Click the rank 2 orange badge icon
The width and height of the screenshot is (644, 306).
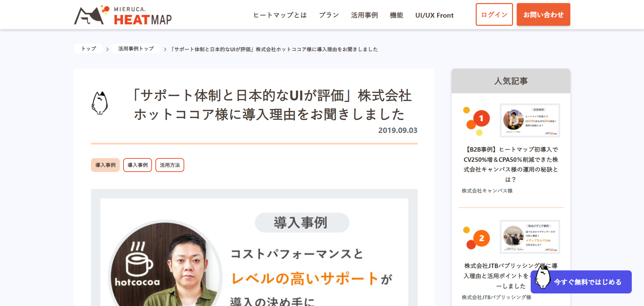coord(480,238)
